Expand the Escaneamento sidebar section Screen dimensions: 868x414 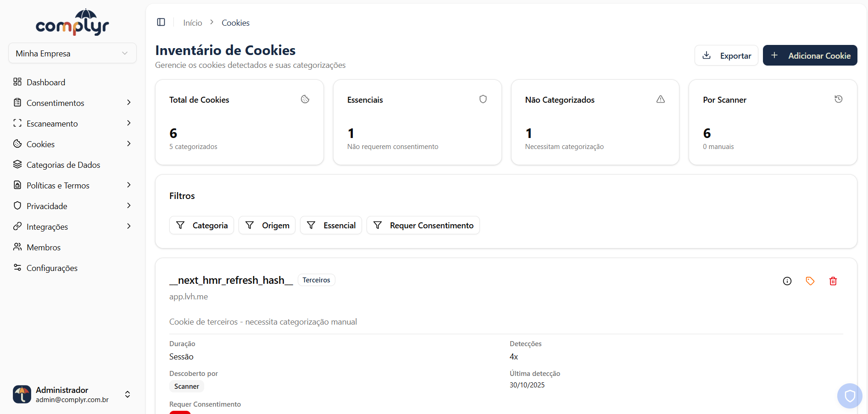[52, 123]
